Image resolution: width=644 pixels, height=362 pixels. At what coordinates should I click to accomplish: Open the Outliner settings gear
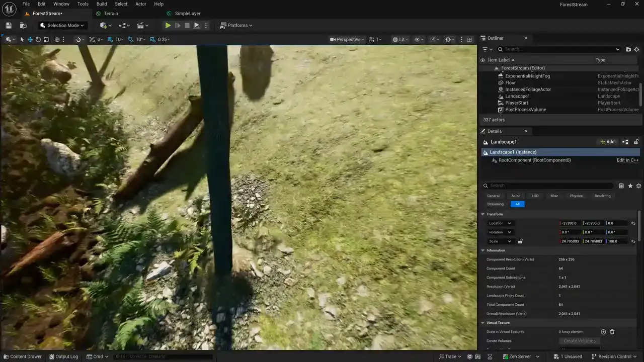coord(636,49)
